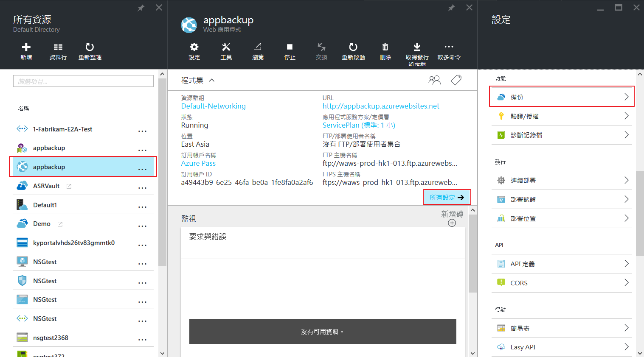The width and height of the screenshot is (644, 357).
Task: Open the 1-Fabrikam-E2A-Test ellipsis menu
Action: pos(142,131)
